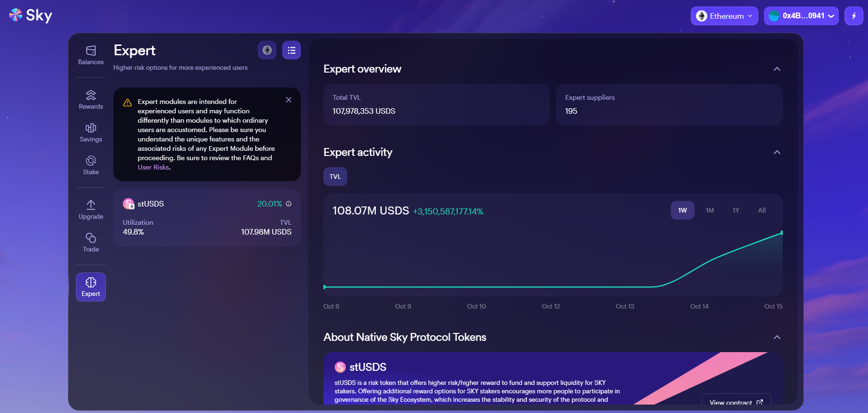868x413 pixels.
Task: Open the Ethereum network dropdown
Action: [724, 16]
